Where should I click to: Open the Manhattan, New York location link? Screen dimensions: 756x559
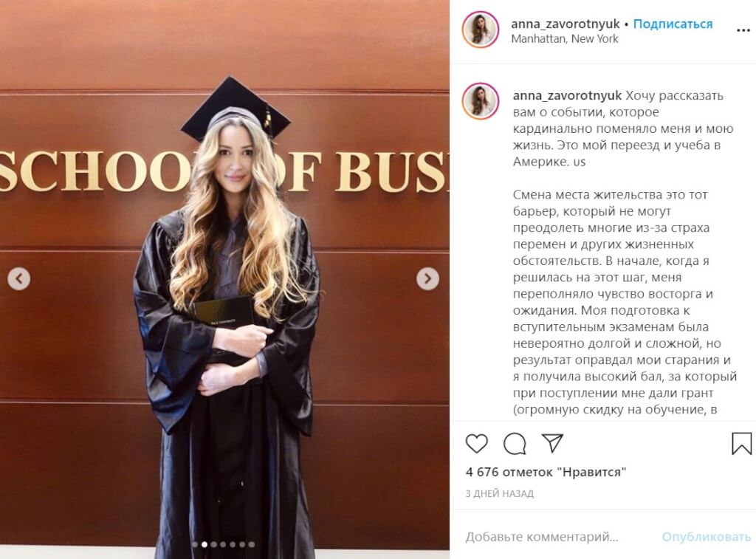(565, 39)
